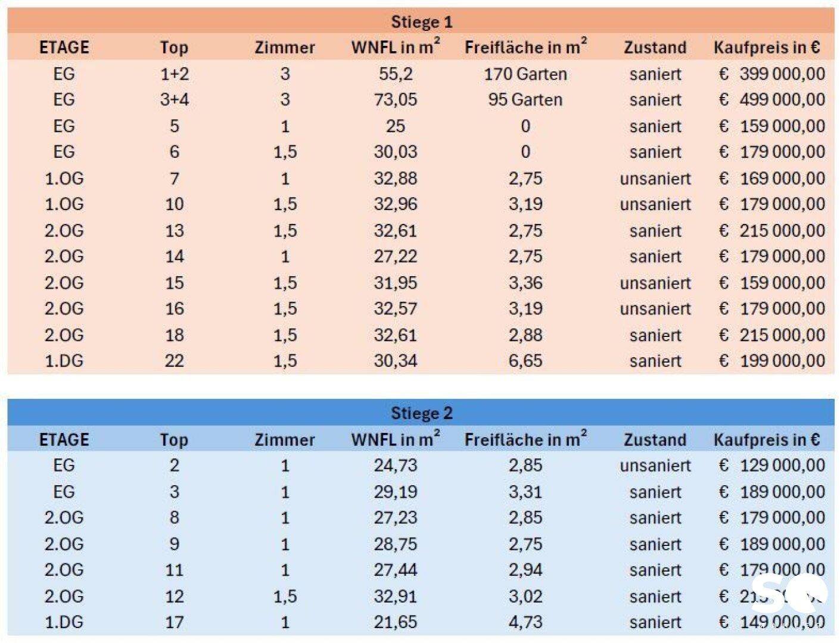Click the Zimmer header in Stiege 2

[x=284, y=440]
